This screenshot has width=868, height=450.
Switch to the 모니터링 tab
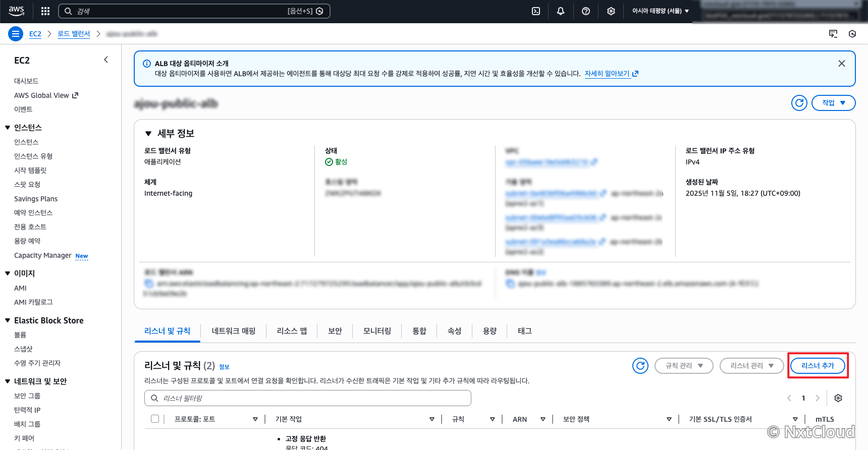pyautogui.click(x=377, y=331)
